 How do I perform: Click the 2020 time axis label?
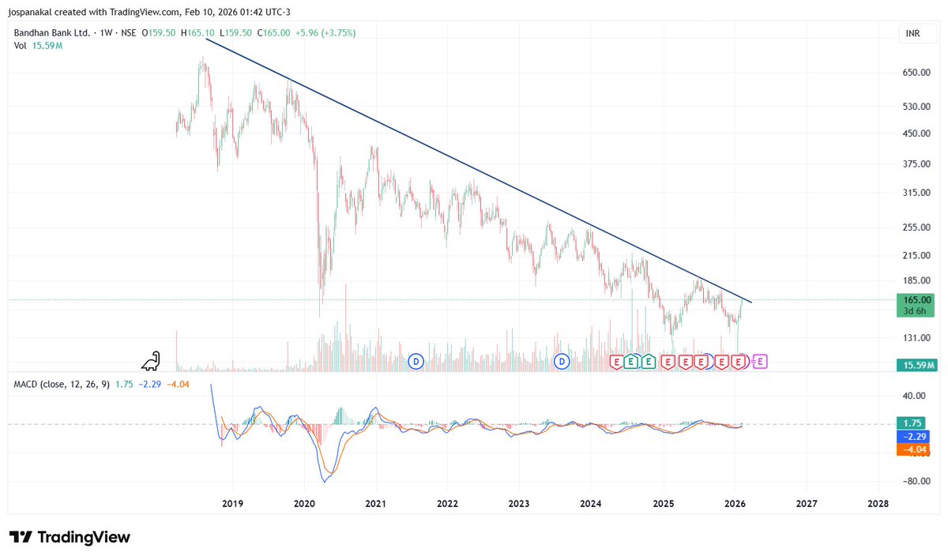coord(304,503)
